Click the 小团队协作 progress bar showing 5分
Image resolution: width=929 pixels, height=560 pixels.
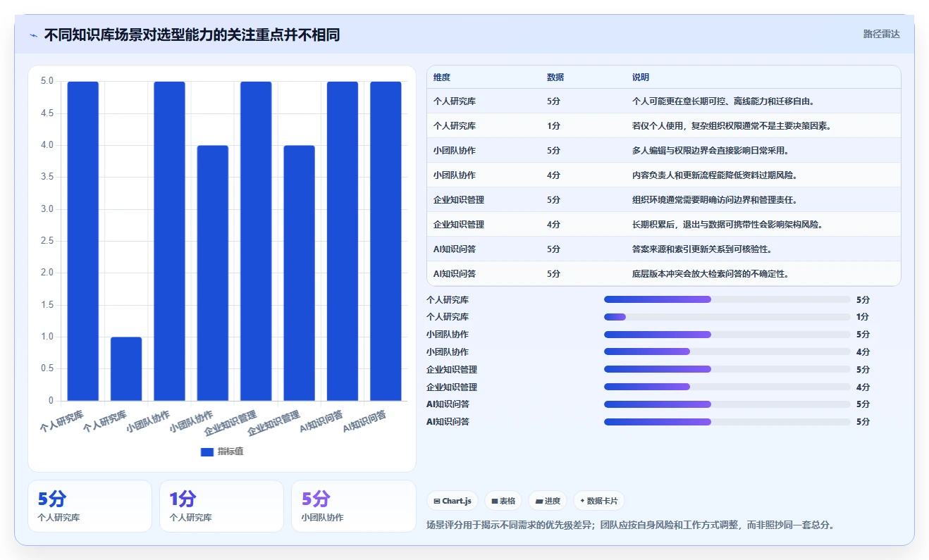point(727,335)
